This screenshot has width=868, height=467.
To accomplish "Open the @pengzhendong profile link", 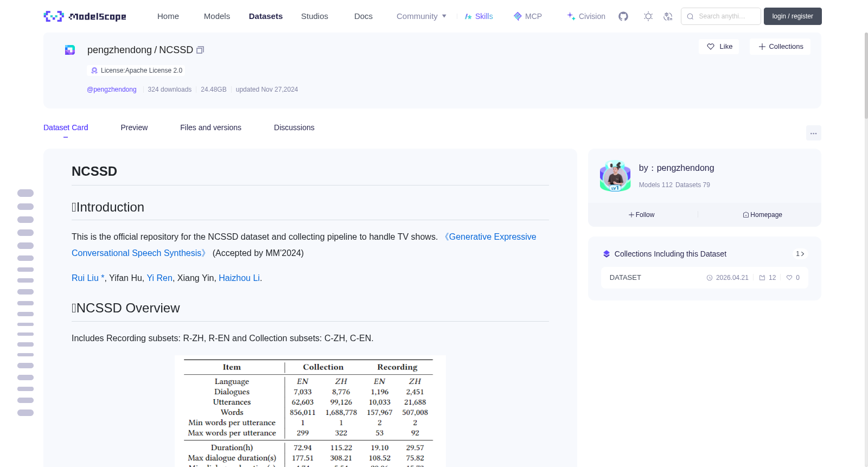I will [112, 89].
